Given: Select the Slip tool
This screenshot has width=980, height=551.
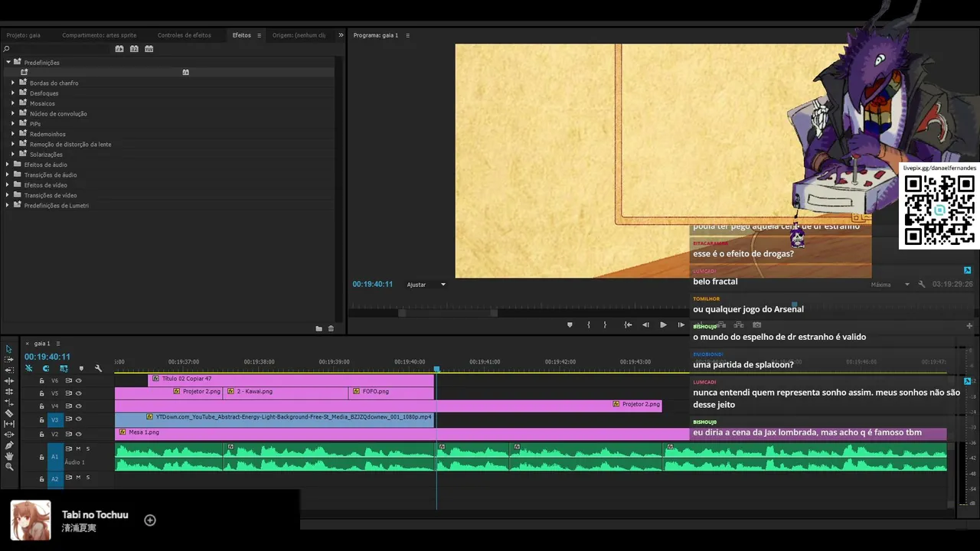Looking at the screenshot, I should tap(9, 424).
